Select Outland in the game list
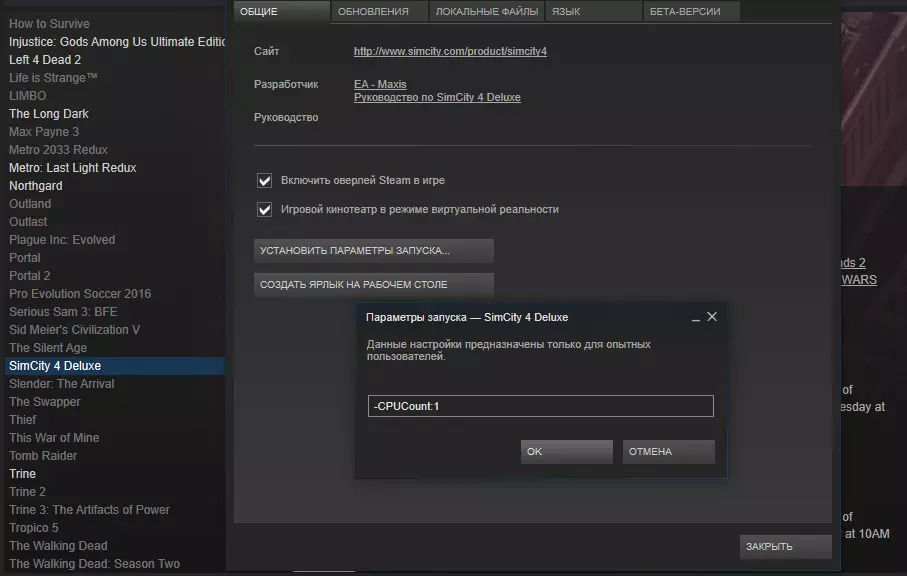 point(30,204)
